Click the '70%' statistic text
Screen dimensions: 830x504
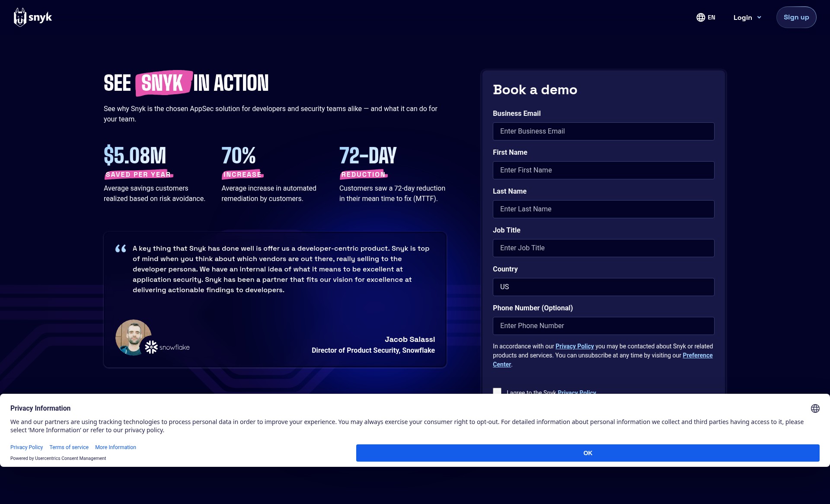pos(239,156)
